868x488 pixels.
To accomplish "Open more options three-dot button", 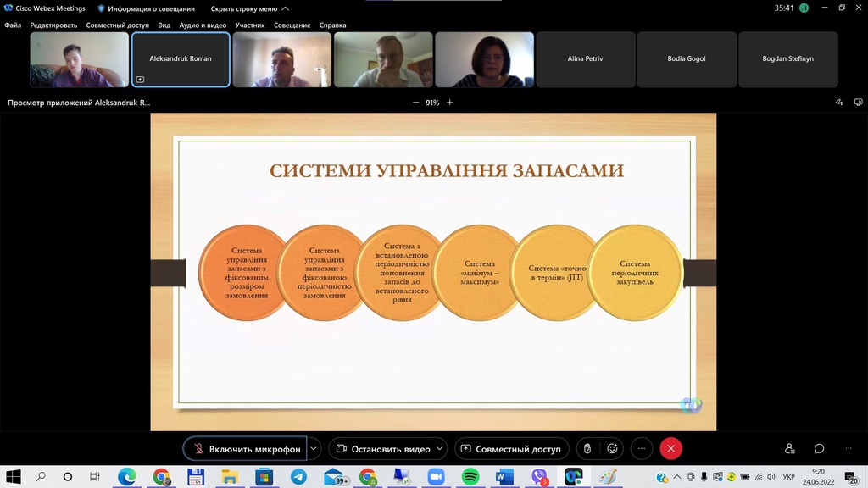I will tap(642, 449).
